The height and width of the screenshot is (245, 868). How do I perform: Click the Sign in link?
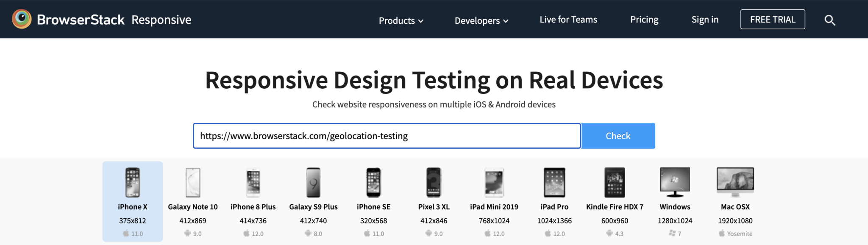705,20
